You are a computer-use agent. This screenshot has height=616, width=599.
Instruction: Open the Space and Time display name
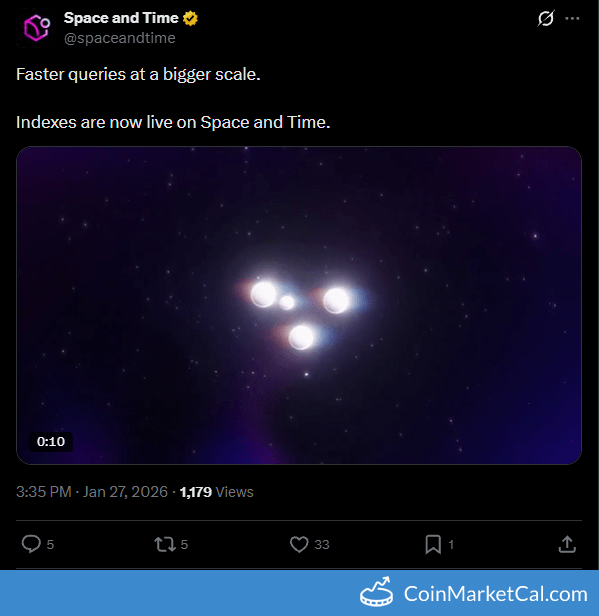pyautogui.click(x=121, y=18)
